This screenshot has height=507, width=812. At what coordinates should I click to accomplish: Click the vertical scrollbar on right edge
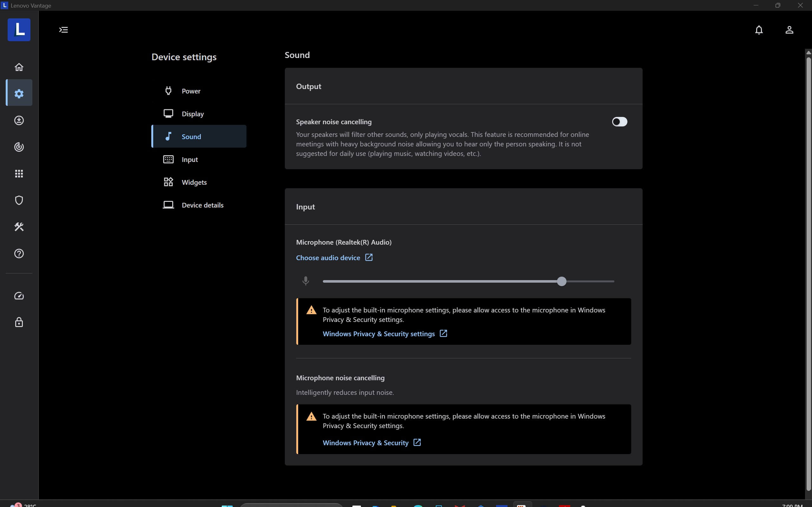(x=808, y=268)
